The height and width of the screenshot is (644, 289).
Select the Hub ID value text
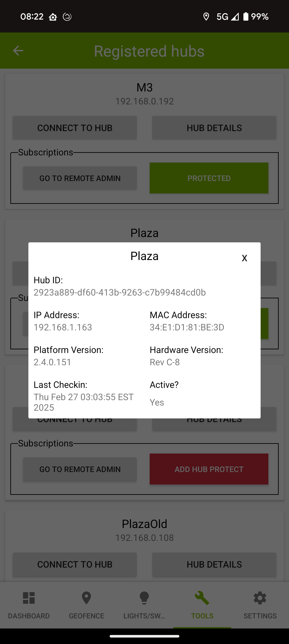pos(120,292)
